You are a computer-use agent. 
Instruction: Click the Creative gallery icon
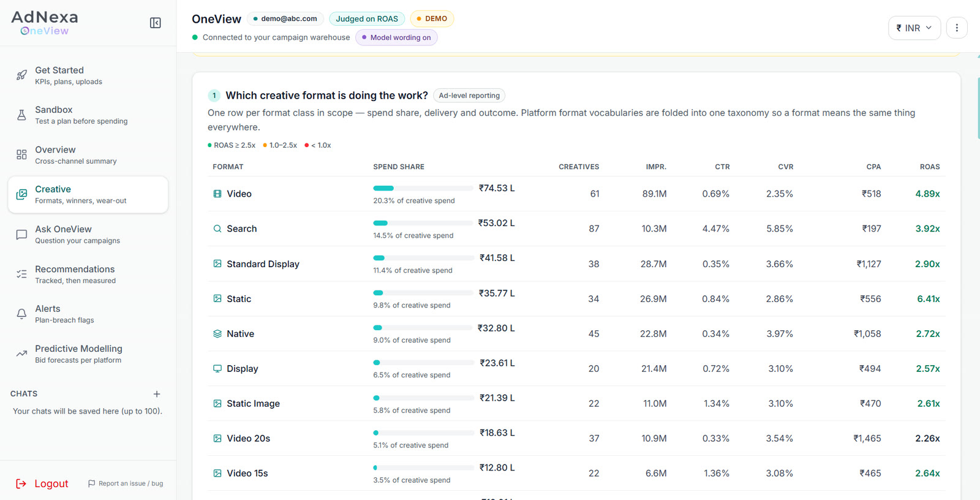coord(21,195)
